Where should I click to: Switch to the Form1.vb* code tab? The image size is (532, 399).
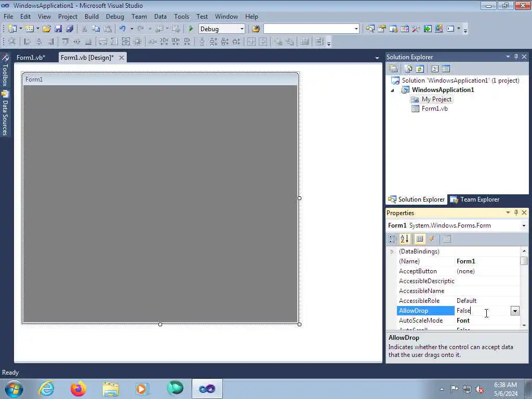31,57
